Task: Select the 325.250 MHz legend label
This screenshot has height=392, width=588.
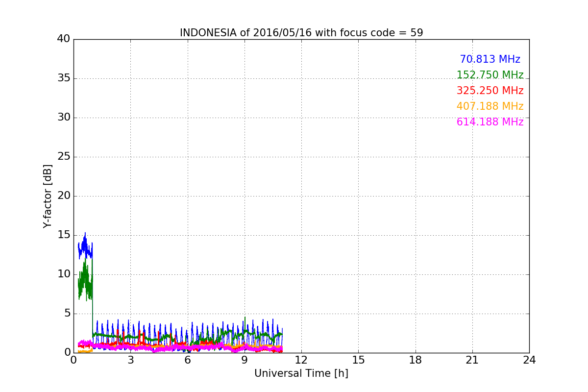Action: click(x=490, y=91)
